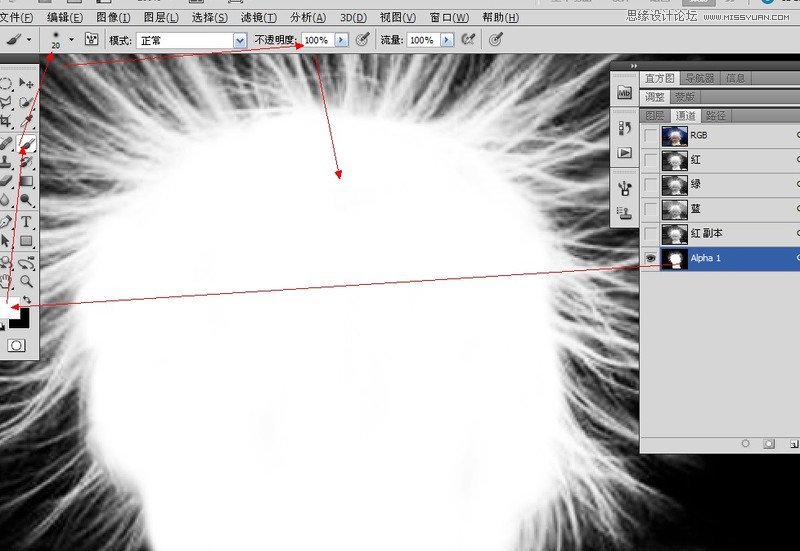Screen dimensions: 800x551
Task: Switch to the 路径 tab
Action: coord(715,115)
